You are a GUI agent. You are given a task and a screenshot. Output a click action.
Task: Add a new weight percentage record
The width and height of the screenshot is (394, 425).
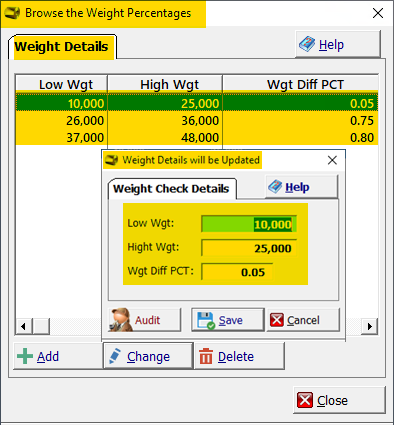tap(58, 356)
